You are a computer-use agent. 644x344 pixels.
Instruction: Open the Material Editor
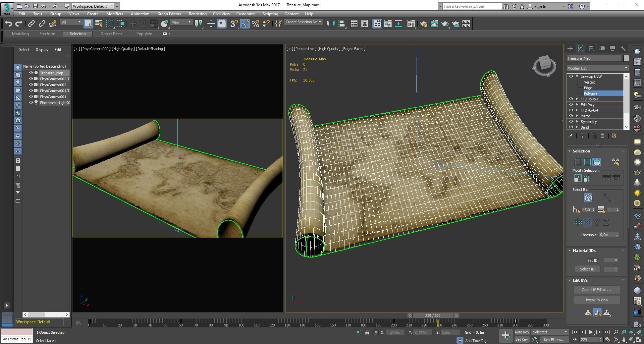click(411, 24)
